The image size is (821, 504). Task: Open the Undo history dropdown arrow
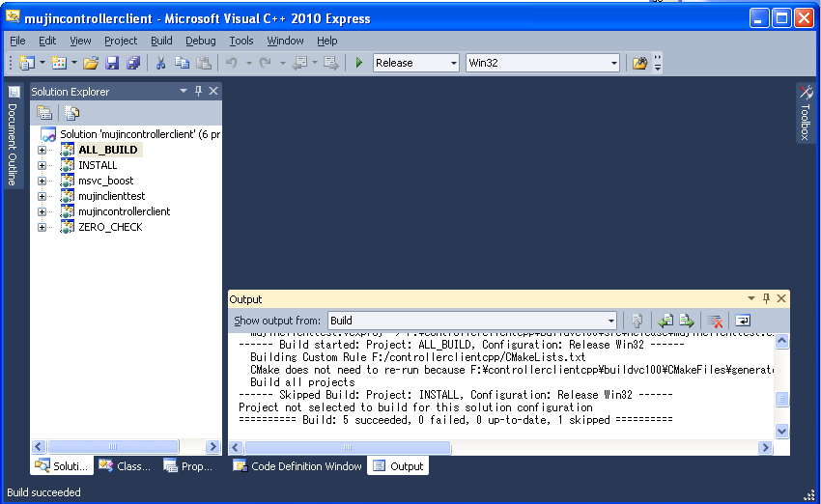248,63
